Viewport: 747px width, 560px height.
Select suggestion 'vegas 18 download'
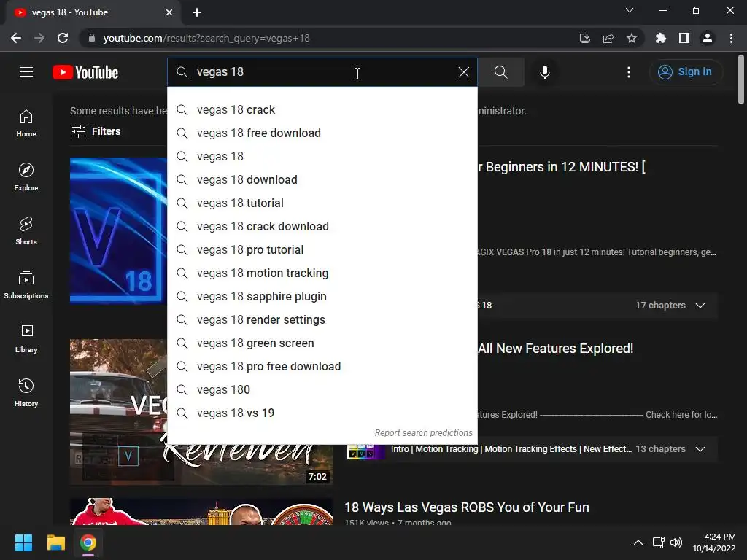pos(322,179)
